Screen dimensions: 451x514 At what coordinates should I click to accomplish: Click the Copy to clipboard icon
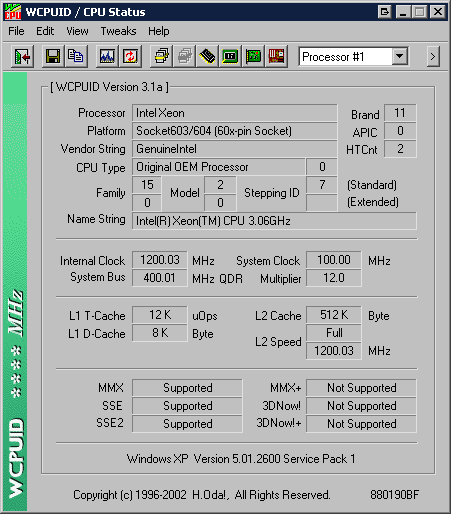pyautogui.click(x=76, y=57)
